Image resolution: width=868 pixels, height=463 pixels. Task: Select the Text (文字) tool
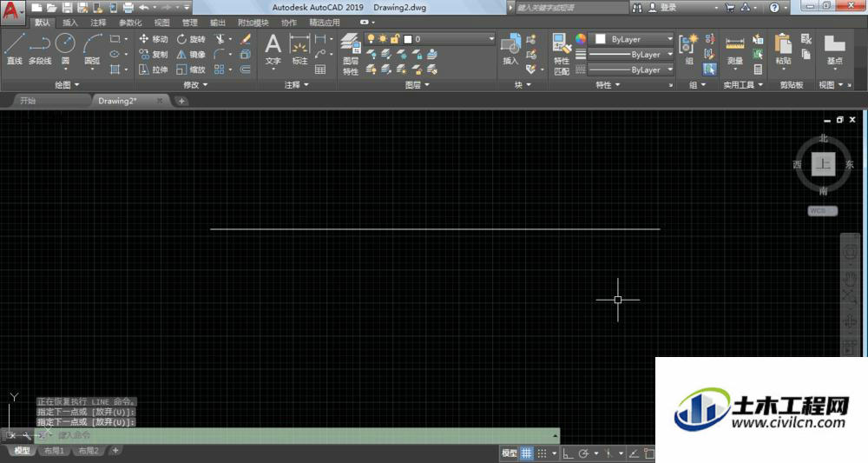coord(273,50)
